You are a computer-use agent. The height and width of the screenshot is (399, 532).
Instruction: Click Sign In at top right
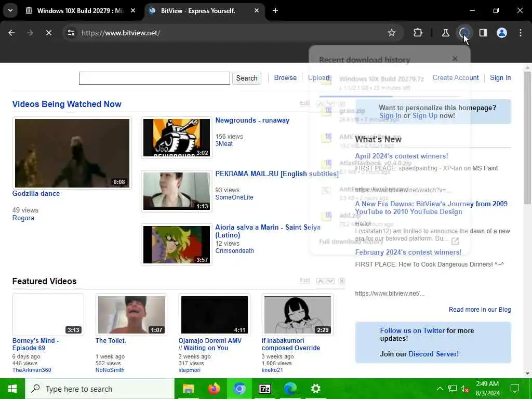point(500,78)
